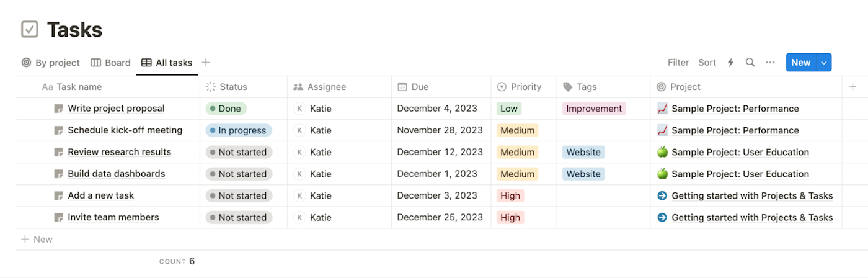Click the + New row at table bottom
Screen dimensions: 868x278
coord(37,240)
